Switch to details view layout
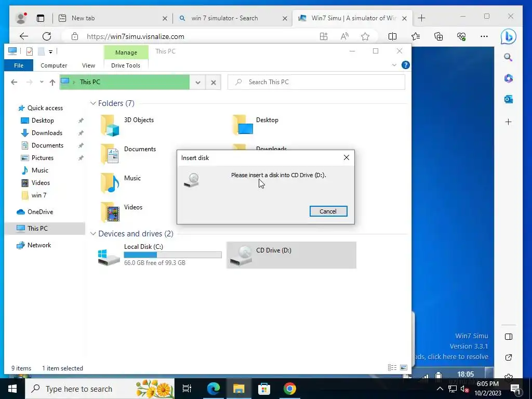 tap(392, 367)
